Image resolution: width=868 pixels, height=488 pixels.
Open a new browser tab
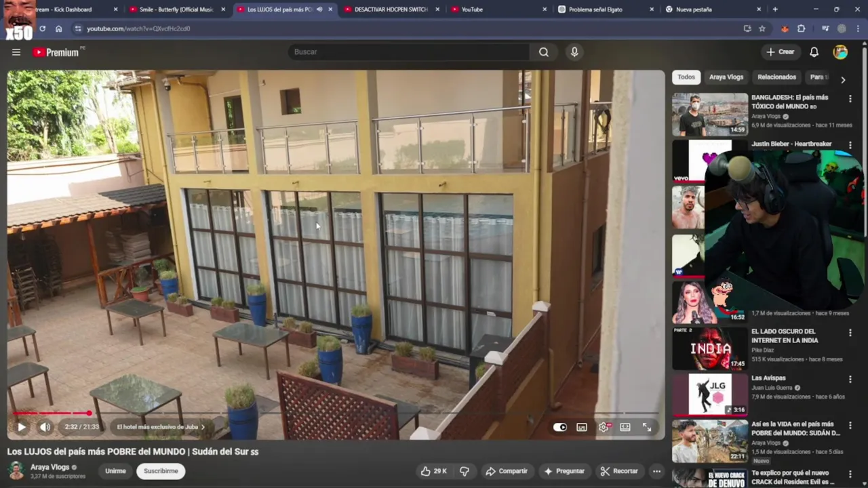tap(775, 9)
